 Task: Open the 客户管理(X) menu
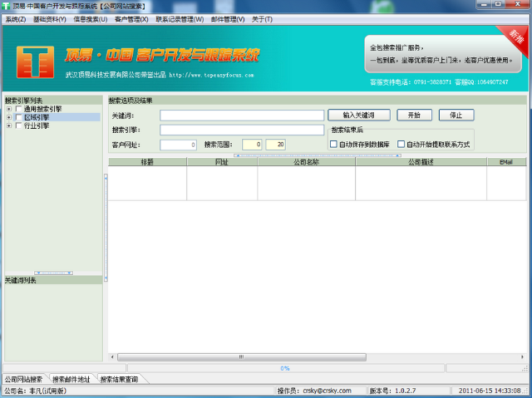(x=131, y=19)
